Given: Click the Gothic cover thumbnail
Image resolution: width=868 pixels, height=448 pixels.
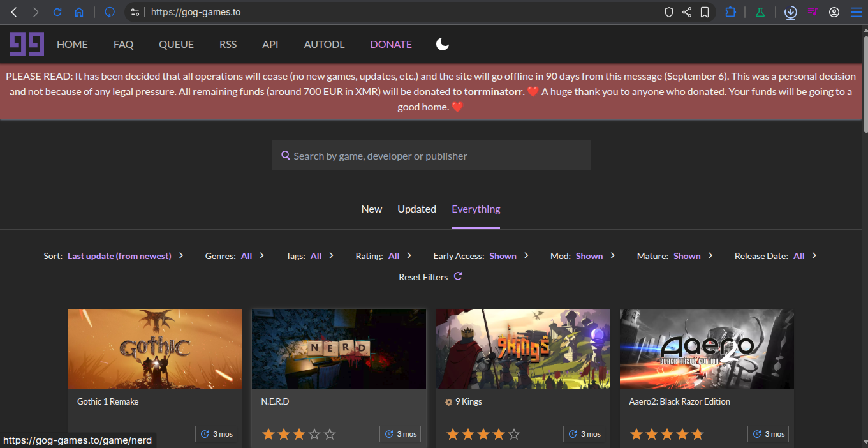Looking at the screenshot, I should click(x=155, y=349).
